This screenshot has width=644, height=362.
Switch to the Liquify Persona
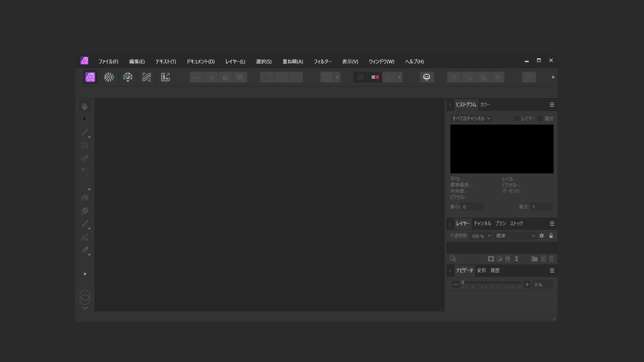pyautogui.click(x=109, y=77)
